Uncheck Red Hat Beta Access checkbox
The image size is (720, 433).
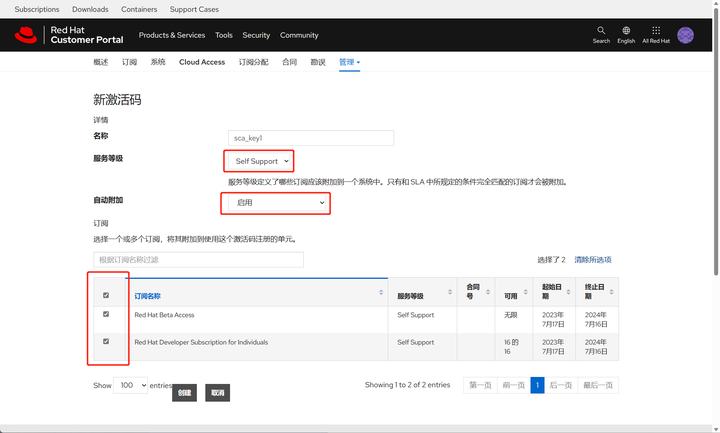click(106, 314)
